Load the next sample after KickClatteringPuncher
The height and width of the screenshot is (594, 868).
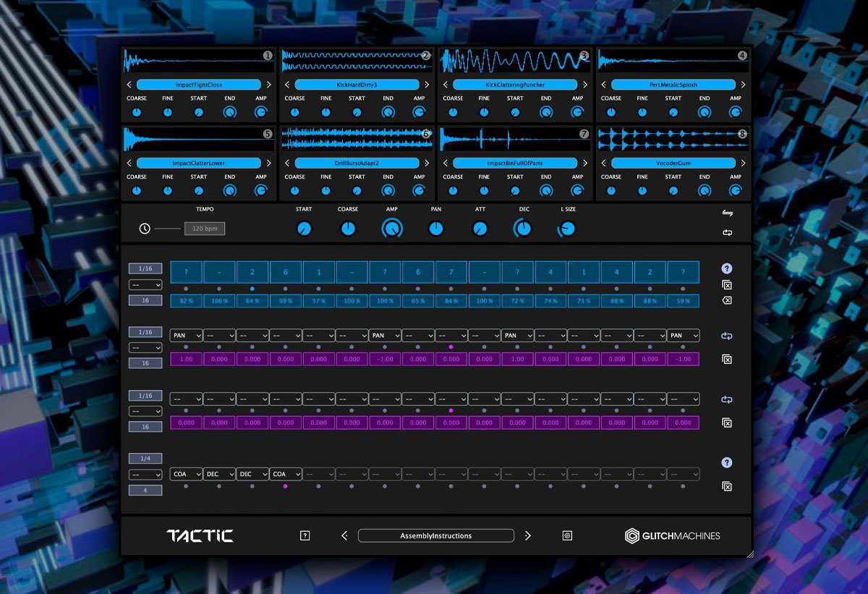click(584, 85)
